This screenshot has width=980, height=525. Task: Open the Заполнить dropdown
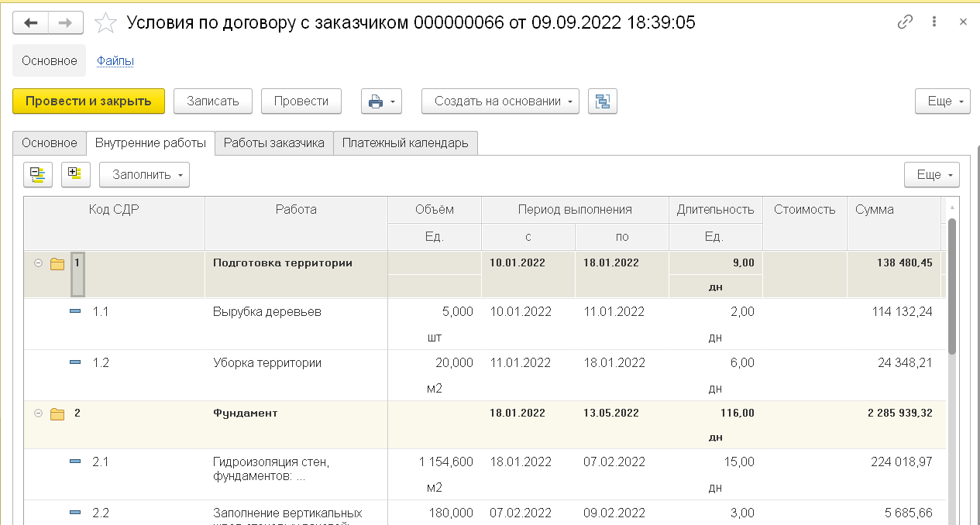(x=144, y=174)
